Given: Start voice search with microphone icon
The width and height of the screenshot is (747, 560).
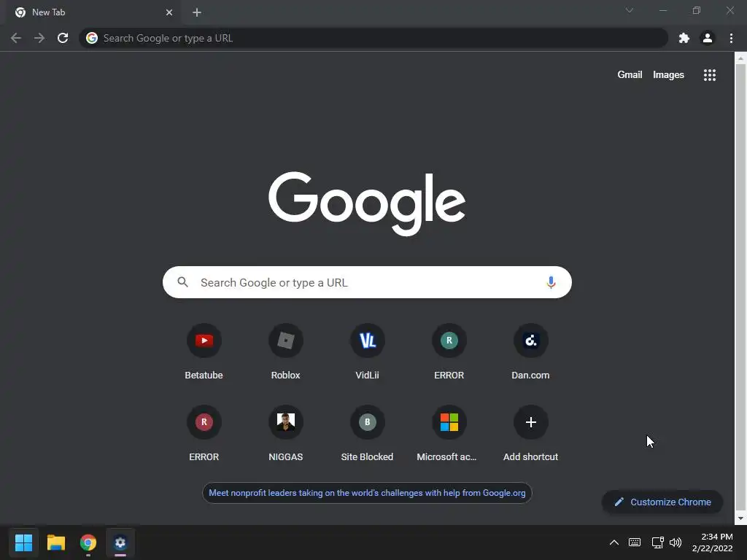Looking at the screenshot, I should point(551,282).
